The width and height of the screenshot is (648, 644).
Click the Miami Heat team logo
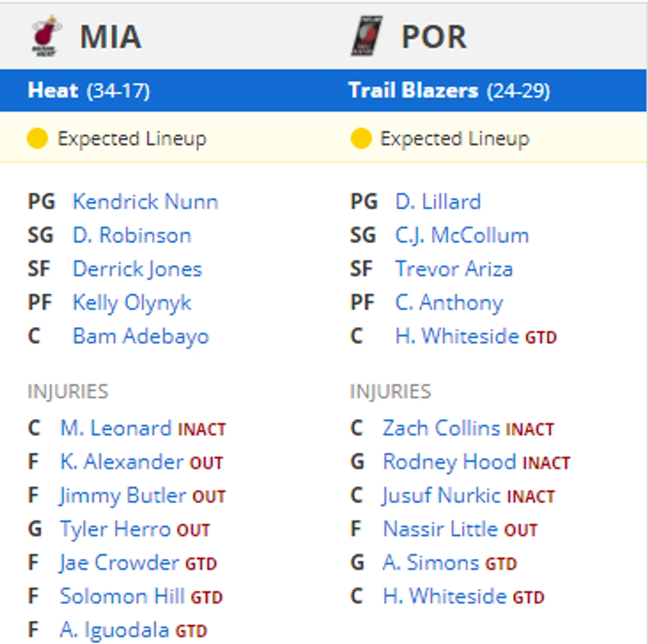coord(45,36)
